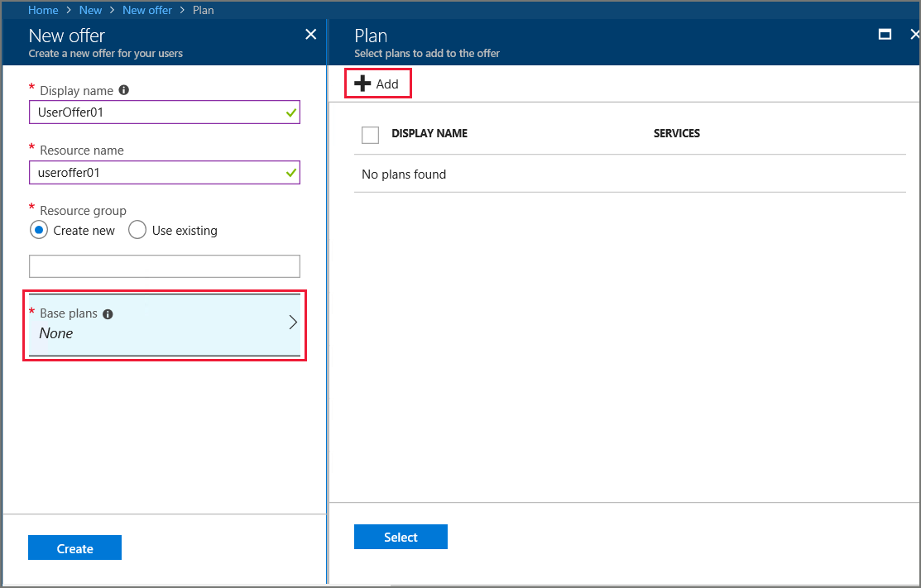Viewport: 921px width, 588px height.
Task: Check the select-all plans checkbox
Action: pyautogui.click(x=370, y=134)
